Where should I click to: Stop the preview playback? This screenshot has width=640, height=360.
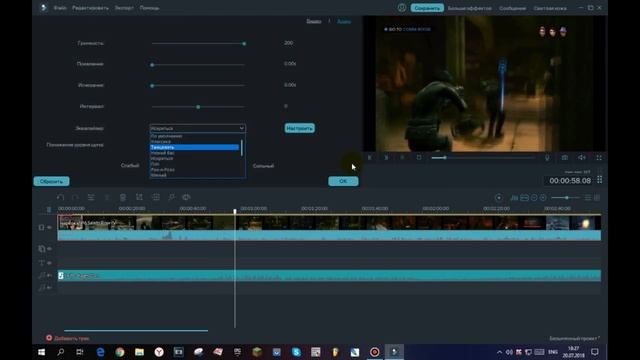click(419, 158)
